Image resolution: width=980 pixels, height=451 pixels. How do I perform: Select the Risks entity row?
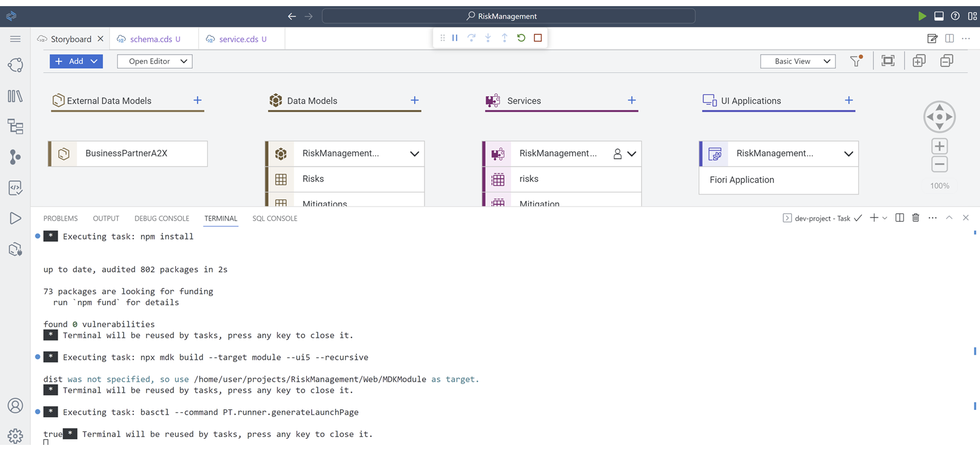tap(345, 179)
